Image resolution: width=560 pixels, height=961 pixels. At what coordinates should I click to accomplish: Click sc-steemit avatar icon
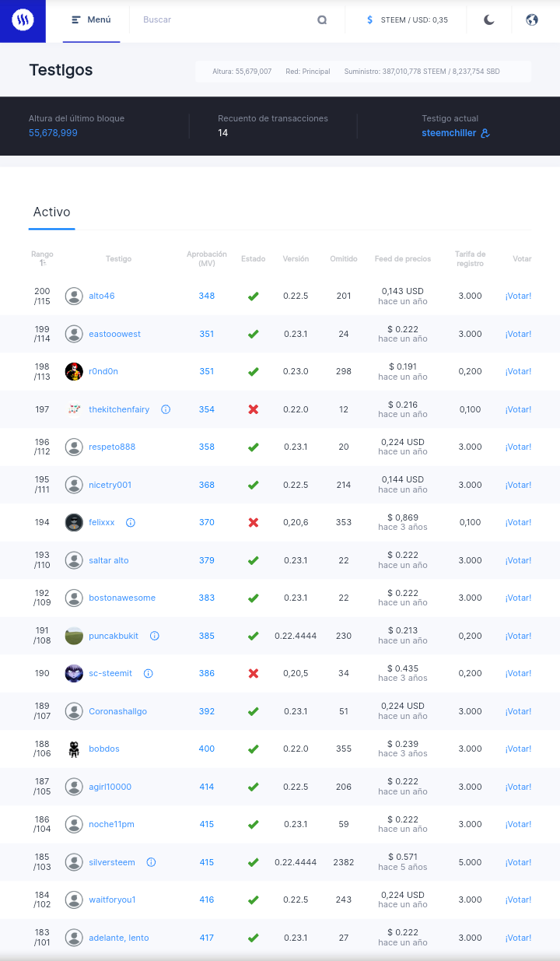[x=74, y=673]
